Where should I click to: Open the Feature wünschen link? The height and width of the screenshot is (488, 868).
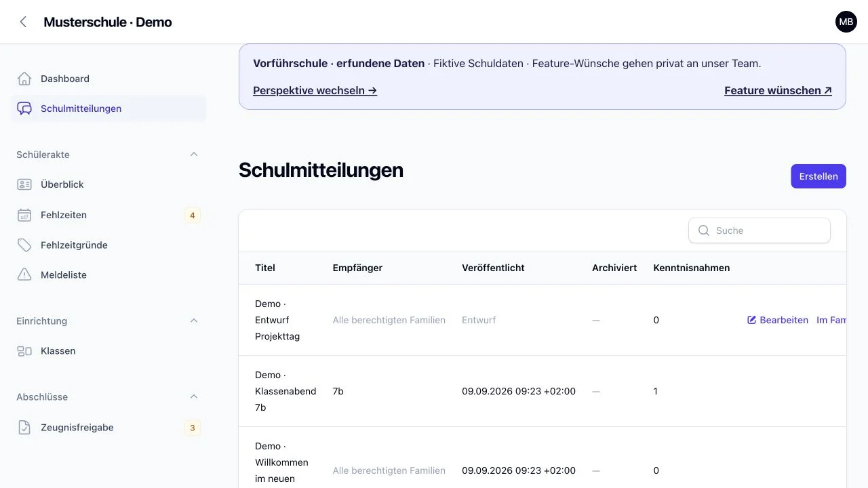click(778, 90)
